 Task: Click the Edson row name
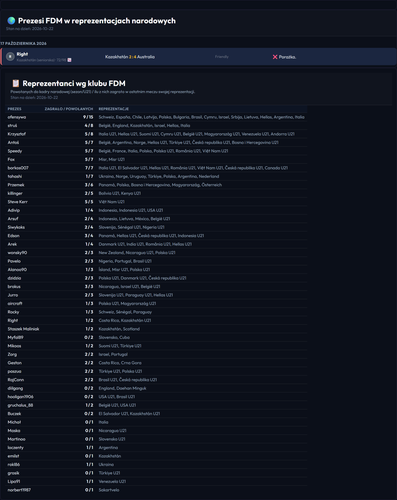pyautogui.click(x=14, y=236)
